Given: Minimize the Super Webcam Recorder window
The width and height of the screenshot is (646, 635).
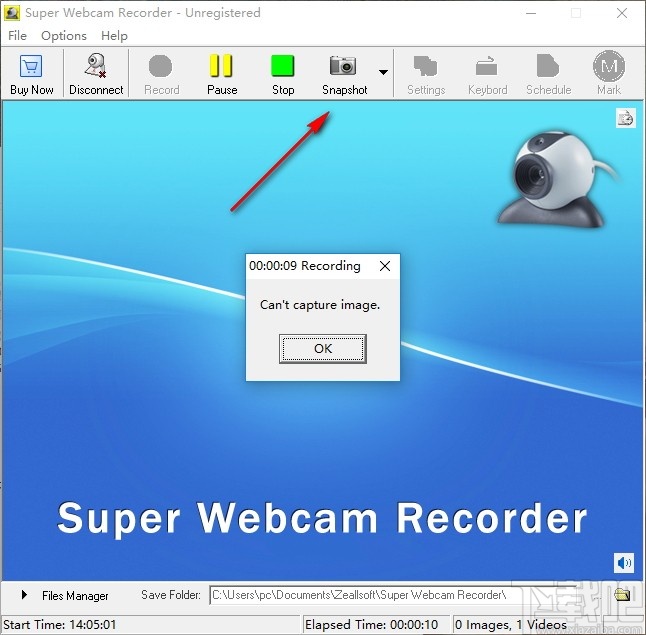Looking at the screenshot, I should click(x=531, y=13).
